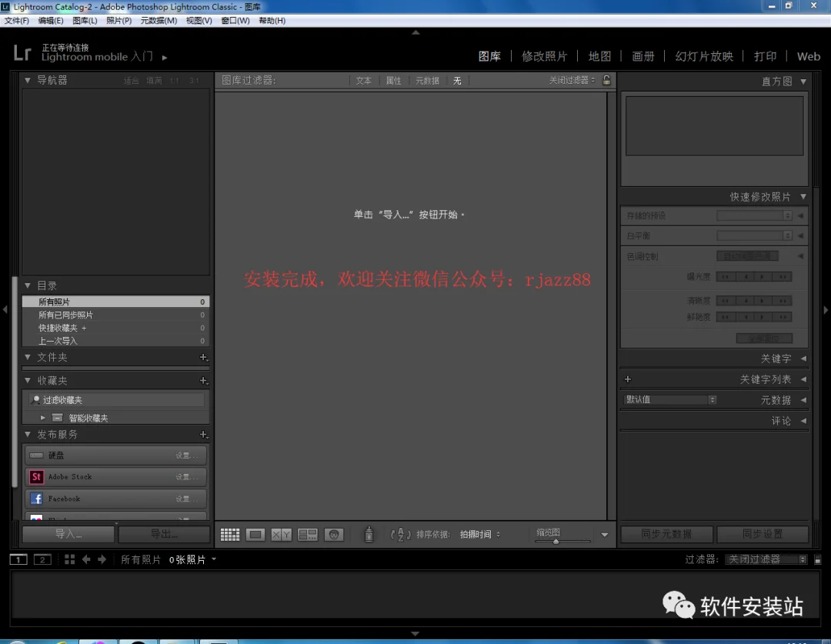Viewport: 831px width, 644px height.
Task: Open main window display button 1
Action: pyautogui.click(x=18, y=559)
